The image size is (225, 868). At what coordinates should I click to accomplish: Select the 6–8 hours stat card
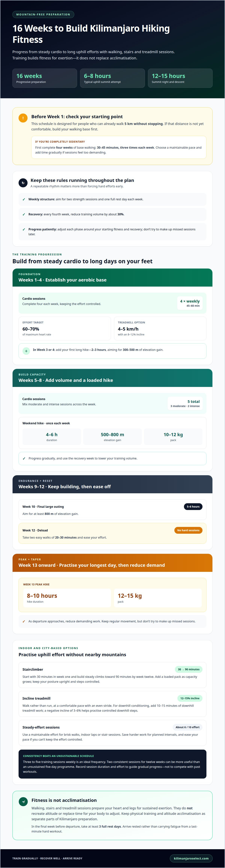[112, 78]
